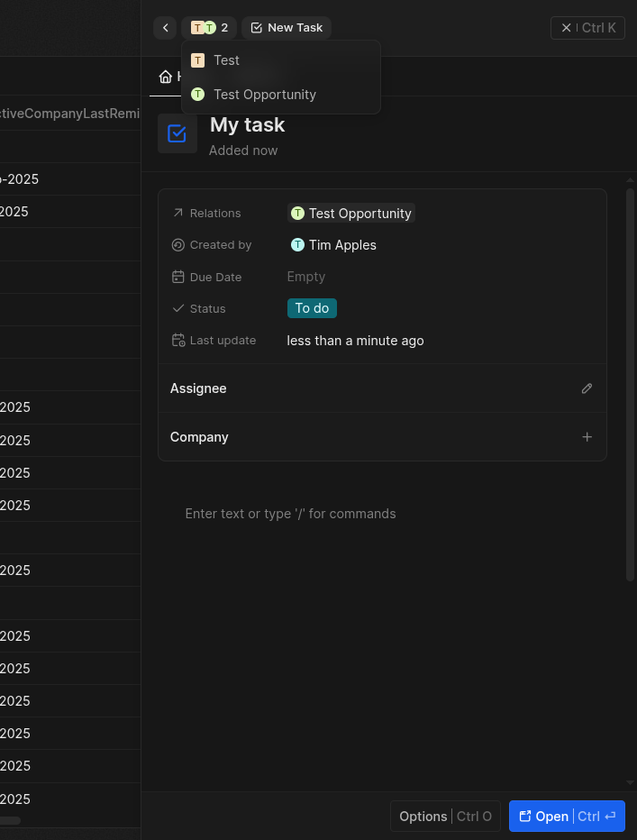Screen dimensions: 637x840
Task: Open the related records avatar dropdown
Action: coord(209,28)
